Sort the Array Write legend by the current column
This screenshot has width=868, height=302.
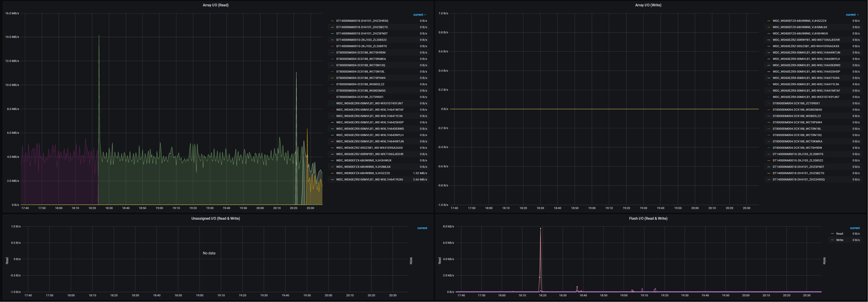pos(852,15)
